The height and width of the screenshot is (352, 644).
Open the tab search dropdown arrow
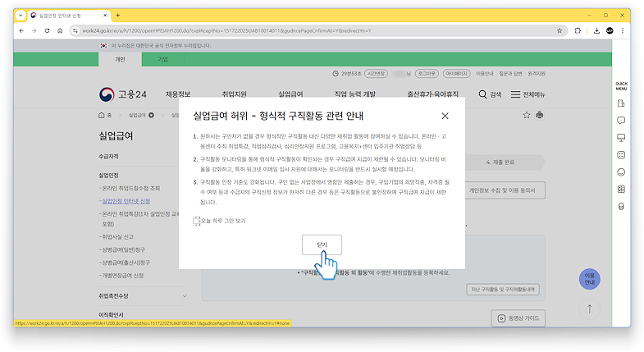pos(21,16)
